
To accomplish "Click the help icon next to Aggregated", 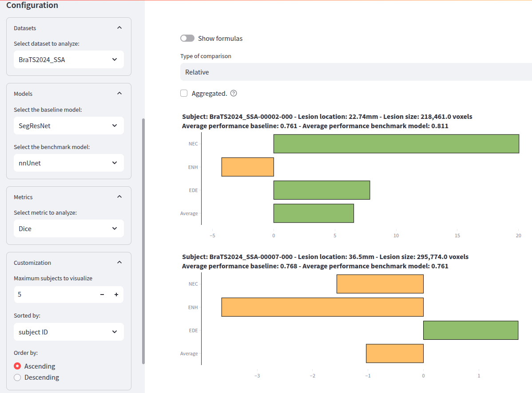I will tap(234, 94).
